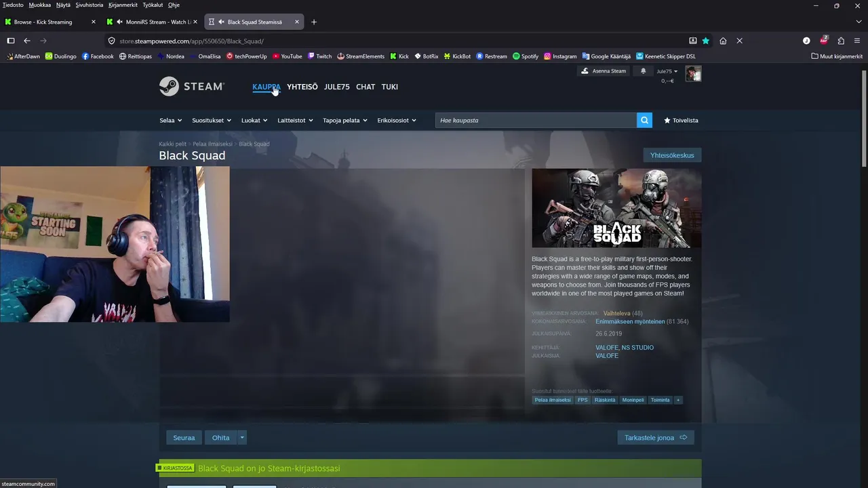The image size is (868, 488).
Task: Open the Enimmäkseen myönteinen reviews link
Action: [x=630, y=321]
